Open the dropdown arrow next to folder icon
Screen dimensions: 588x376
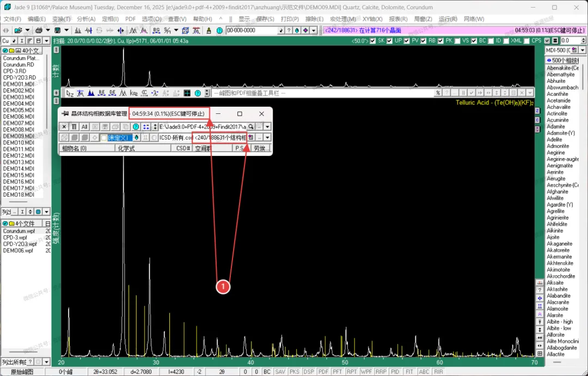point(27,31)
